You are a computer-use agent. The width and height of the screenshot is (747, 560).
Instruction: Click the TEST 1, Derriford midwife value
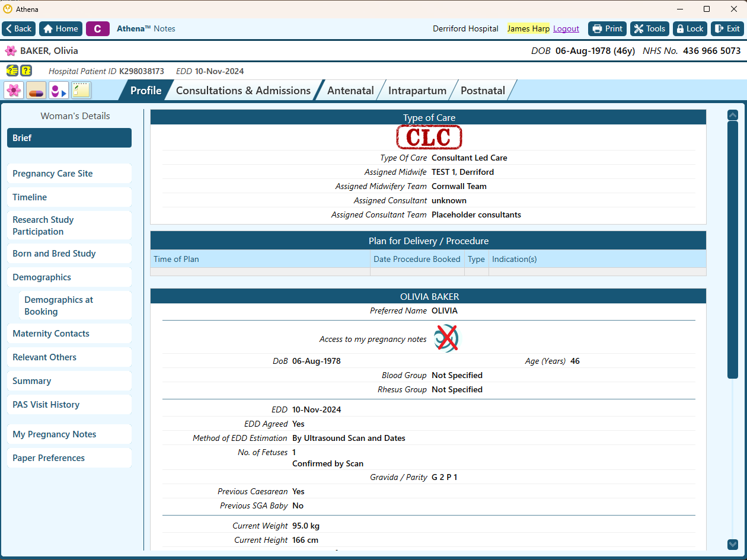pyautogui.click(x=462, y=172)
